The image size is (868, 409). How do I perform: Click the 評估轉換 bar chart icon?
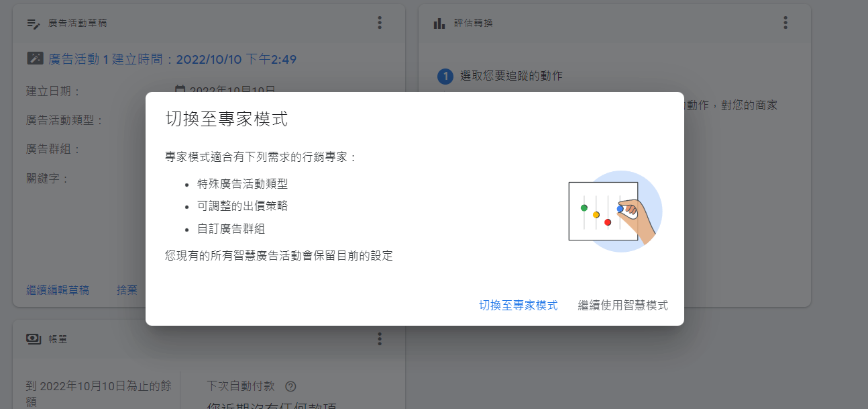(439, 24)
